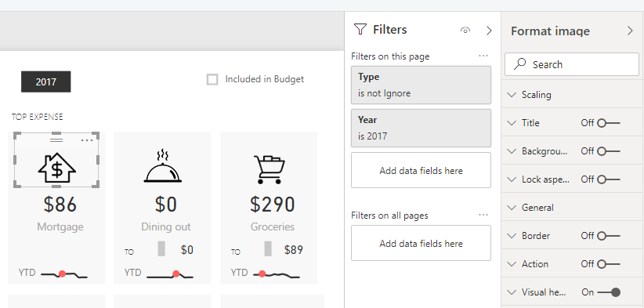Click the Mortgage label
The image size is (644, 308).
coord(60,226)
